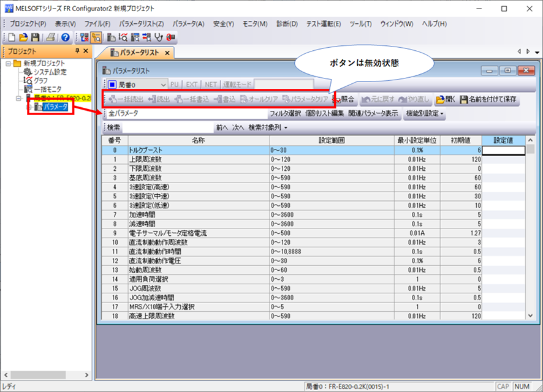Open diagnosis with the stethoscope icon
This screenshot has height=392, width=543.
[x=159, y=37]
